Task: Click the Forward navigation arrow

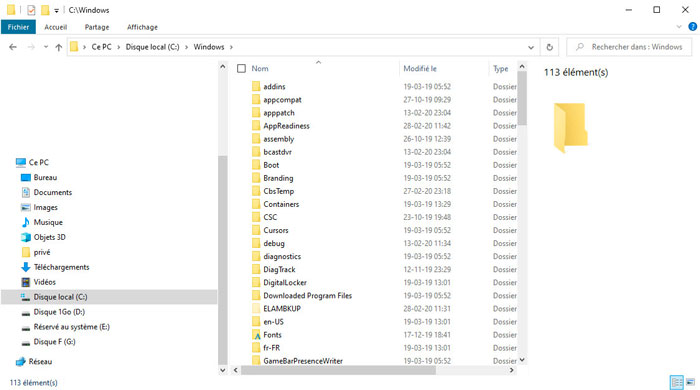Action: (31, 47)
